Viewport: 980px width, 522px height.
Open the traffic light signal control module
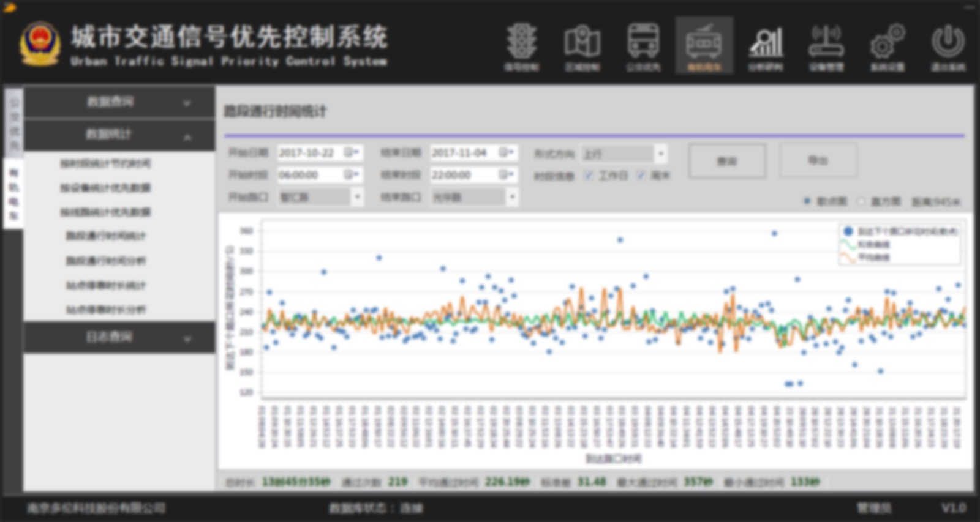(x=521, y=47)
